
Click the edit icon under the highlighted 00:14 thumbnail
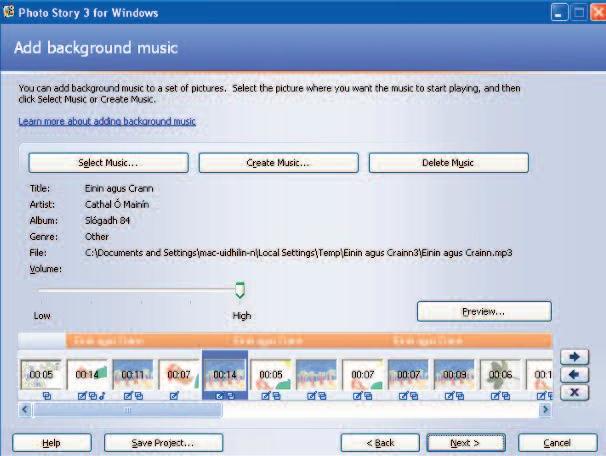pyautogui.click(x=220, y=396)
